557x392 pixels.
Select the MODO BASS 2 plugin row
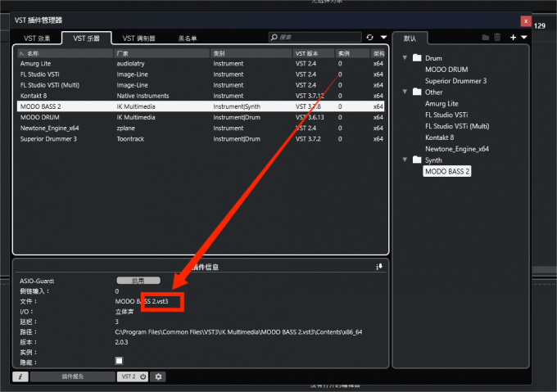coord(201,106)
